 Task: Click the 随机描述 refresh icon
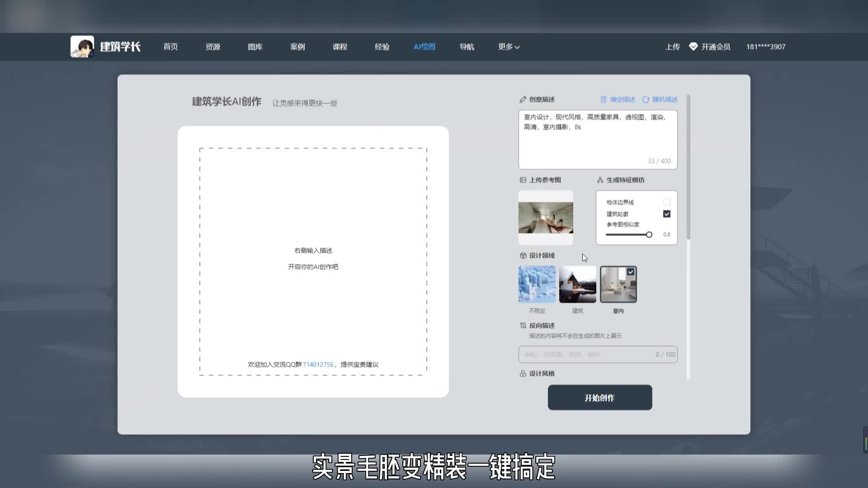[x=646, y=99]
